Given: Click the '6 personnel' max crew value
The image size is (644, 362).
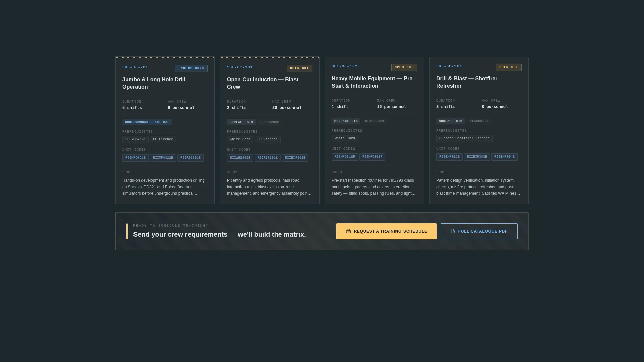Looking at the screenshot, I should 181,108.
